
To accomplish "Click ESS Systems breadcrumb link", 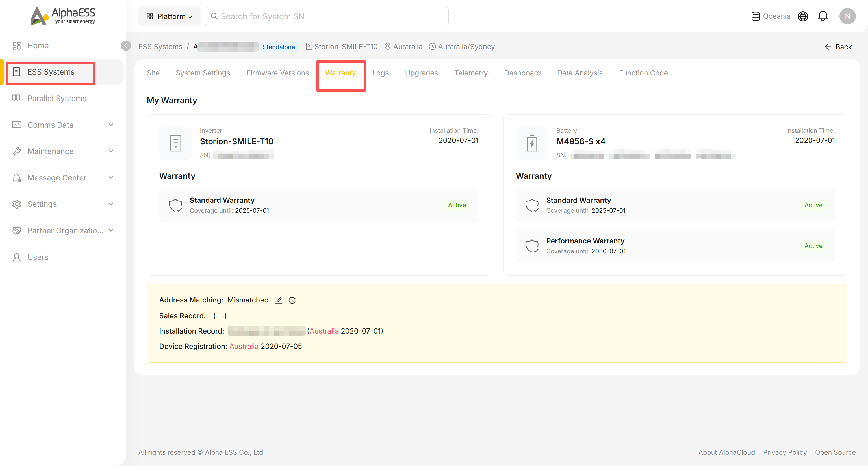I will 160,47.
